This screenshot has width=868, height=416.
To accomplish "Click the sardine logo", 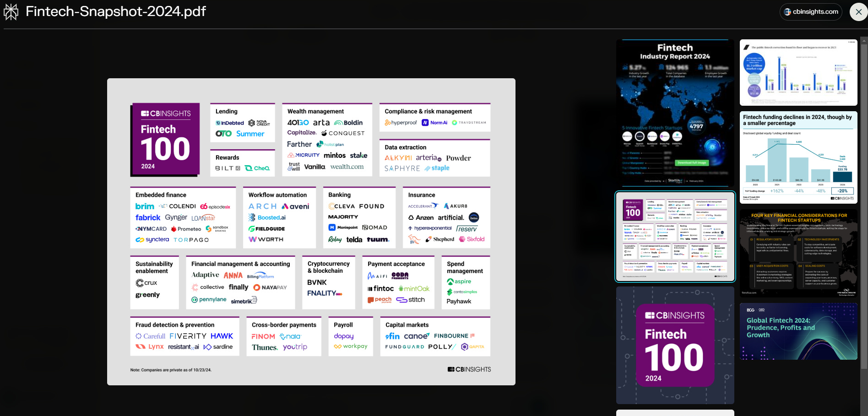I will (218, 347).
